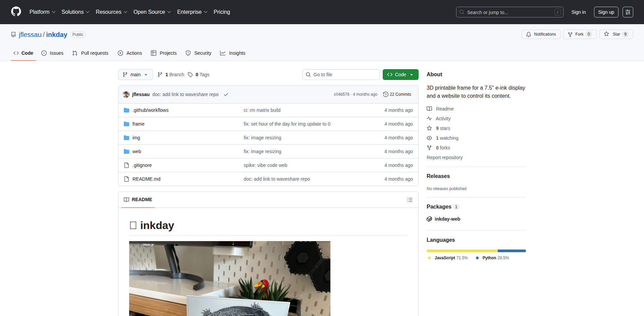644x316 pixels.
Task: Click the JavaScript yellow language bar segment
Action: click(x=462, y=251)
